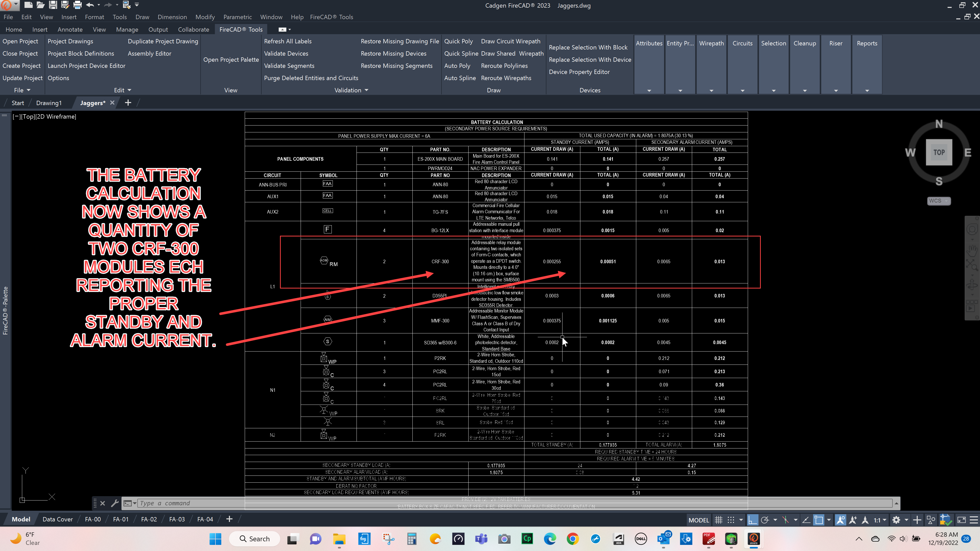Toggle object snap square icon
980x551 pixels.
[819, 520]
